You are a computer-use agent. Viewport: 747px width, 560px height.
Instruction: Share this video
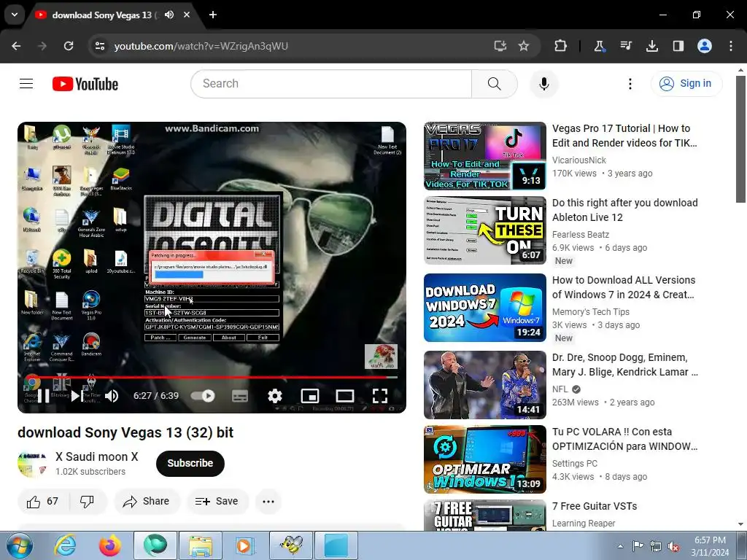coord(146,501)
